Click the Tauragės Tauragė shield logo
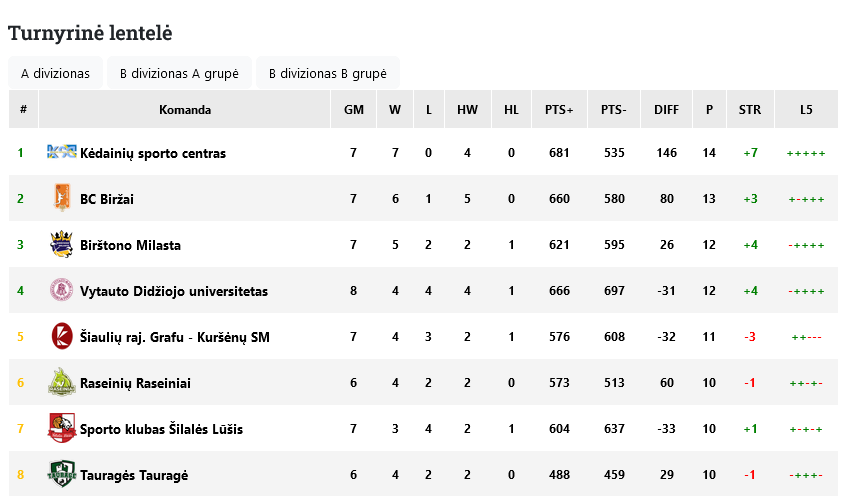Viewport: 843px width, 496px height. (61, 475)
